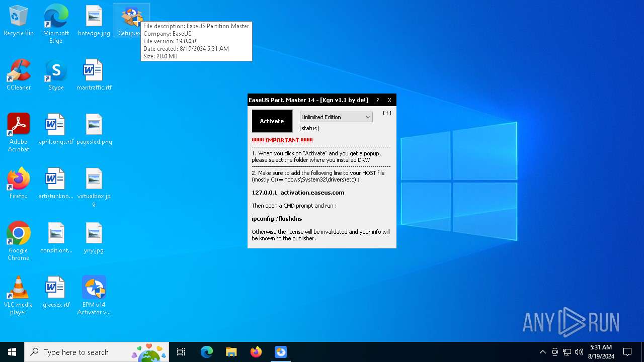644x362 pixels.
Task: Open the clock showing 5:31 AM
Action: 601,352
